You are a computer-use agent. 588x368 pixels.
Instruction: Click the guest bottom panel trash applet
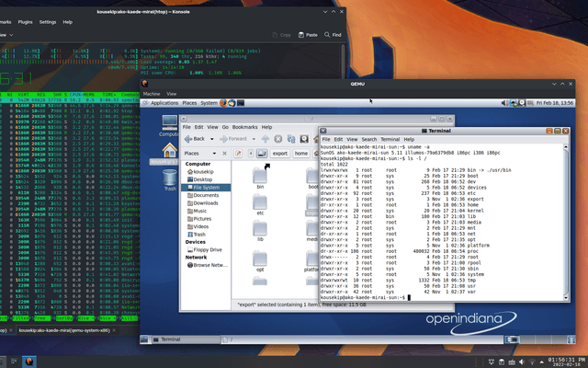571,339
